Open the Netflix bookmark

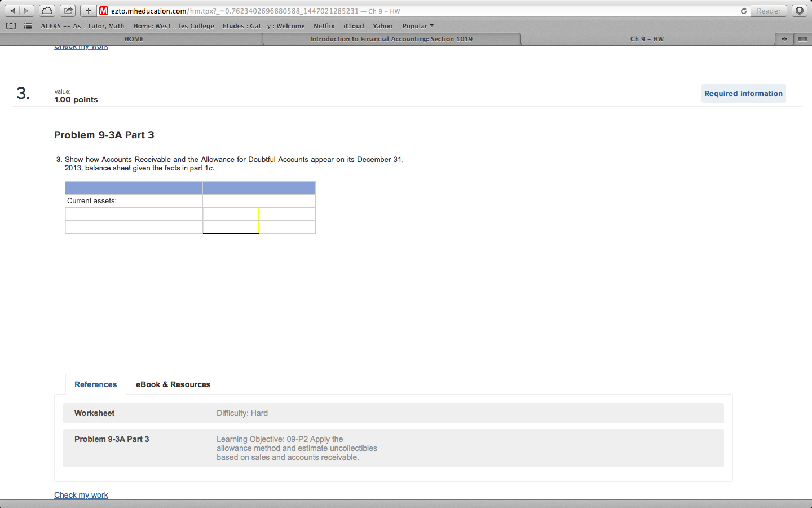point(324,26)
